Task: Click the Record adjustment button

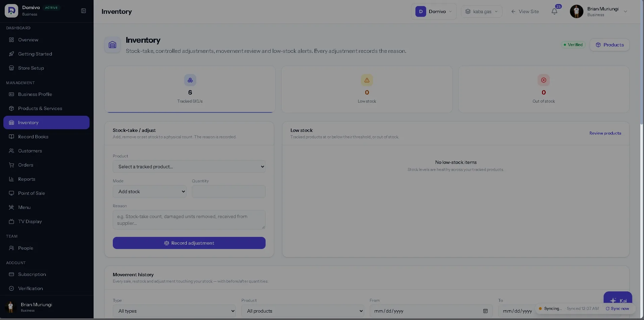Action: point(189,243)
